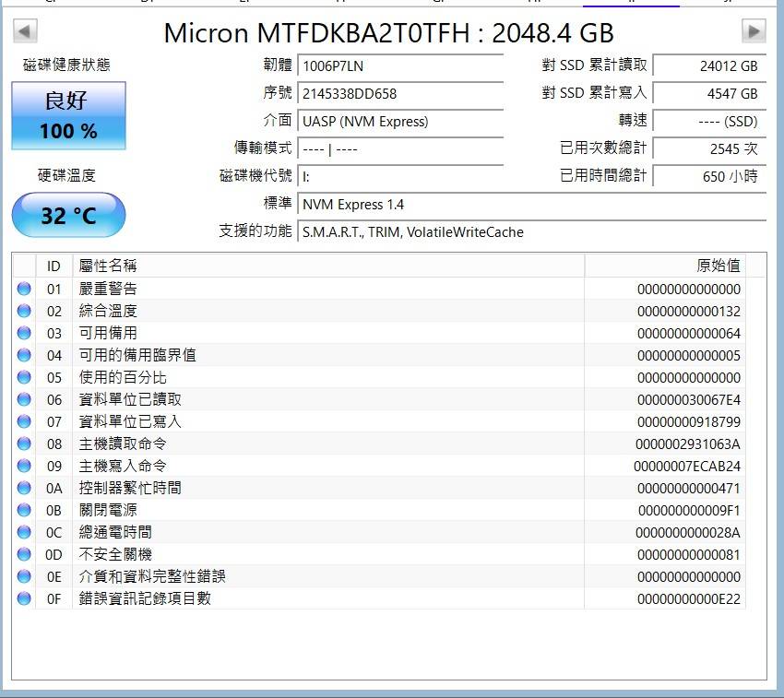The height and width of the screenshot is (698, 784).
Task: Click raw value 000000000009F1
Action: [x=689, y=511]
